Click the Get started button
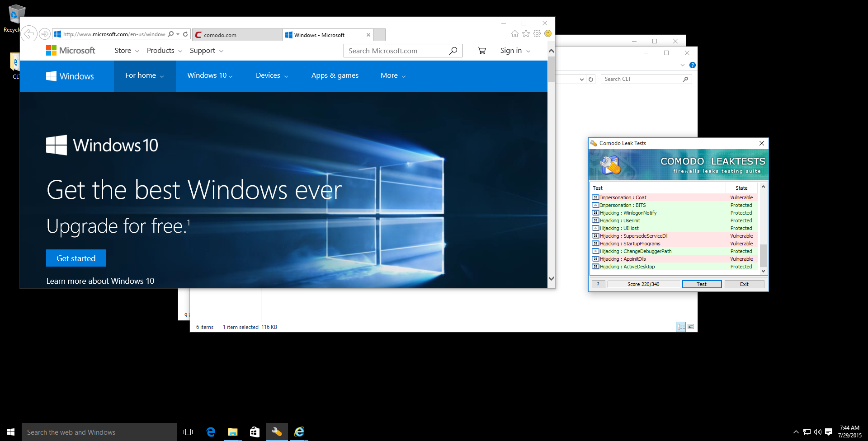 click(x=76, y=258)
